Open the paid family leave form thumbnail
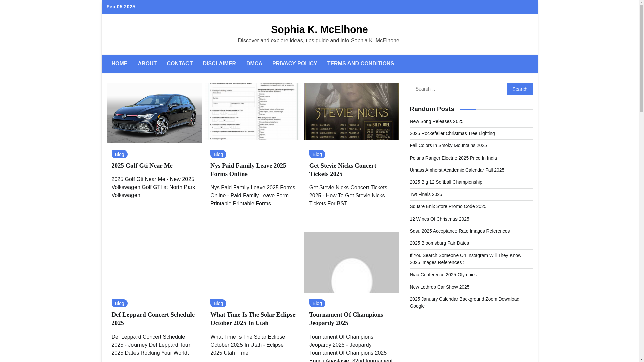The width and height of the screenshot is (644, 362). point(253,112)
